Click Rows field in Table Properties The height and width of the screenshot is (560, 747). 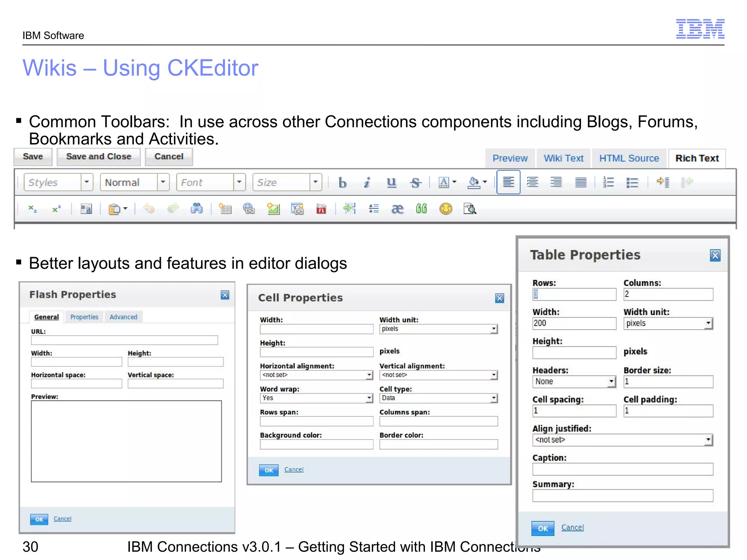(x=574, y=294)
